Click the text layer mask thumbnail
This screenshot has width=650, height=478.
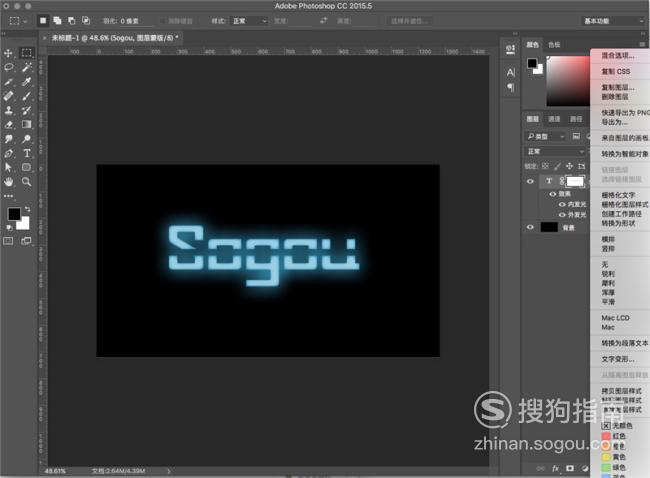pos(575,181)
